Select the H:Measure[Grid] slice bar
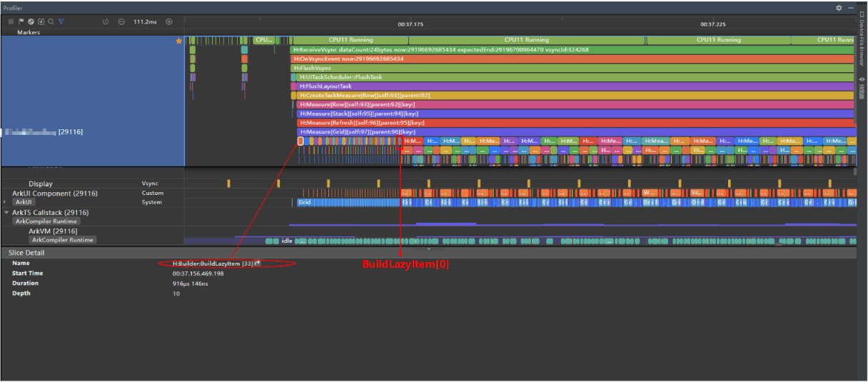Viewport: 868px width, 382px height. click(x=575, y=132)
